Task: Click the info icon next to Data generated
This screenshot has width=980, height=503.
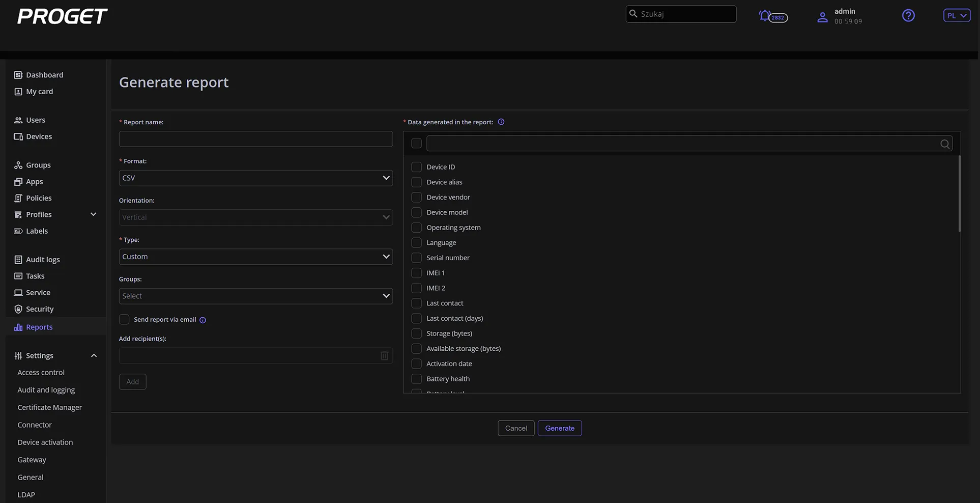Action: [501, 122]
